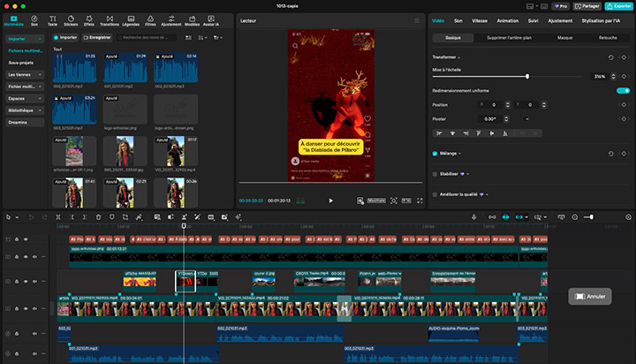636x364 pixels.
Task: Expand the Espaces dropdown in sidebar
Action: click(24, 98)
